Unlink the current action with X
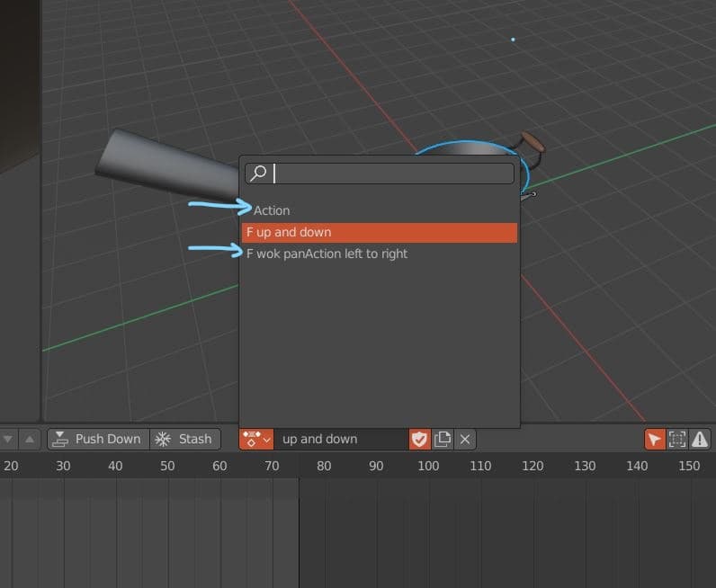Image resolution: width=716 pixels, height=588 pixels. (x=465, y=439)
